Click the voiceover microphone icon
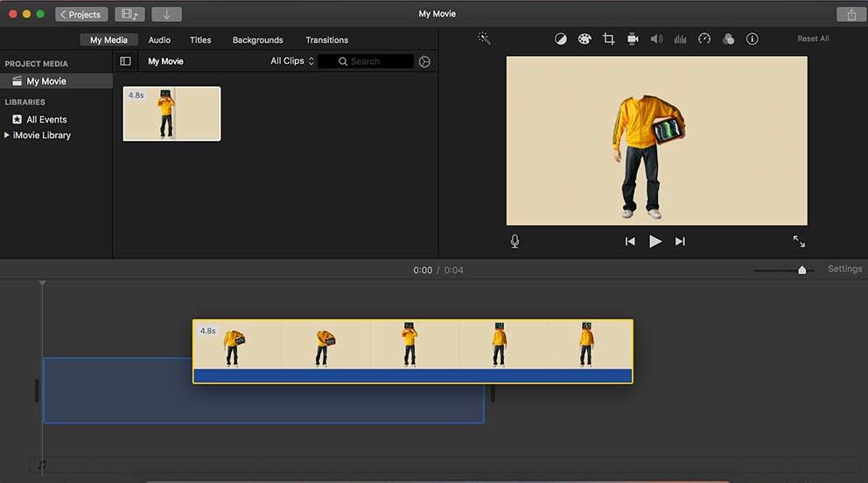This screenshot has height=483, width=868. (x=514, y=241)
